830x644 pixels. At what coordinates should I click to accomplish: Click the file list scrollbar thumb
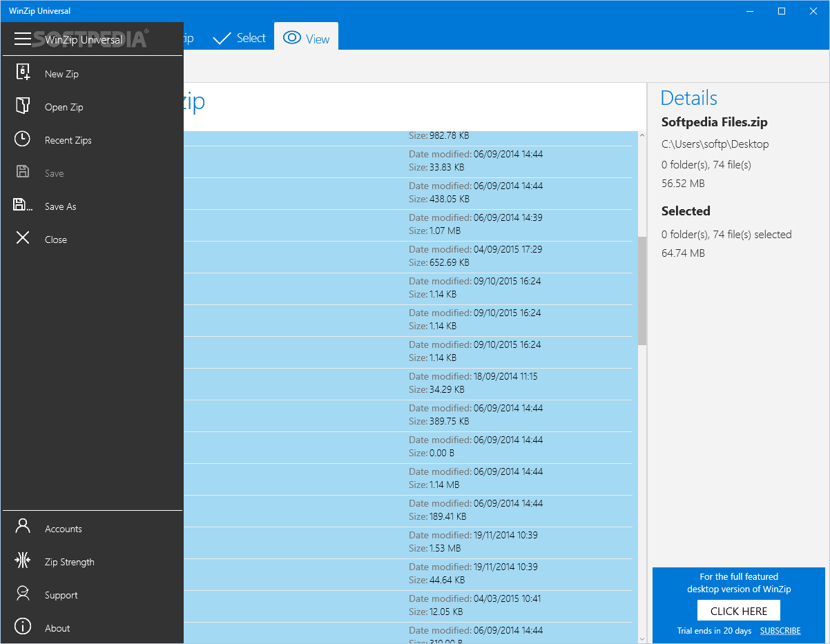click(642, 291)
